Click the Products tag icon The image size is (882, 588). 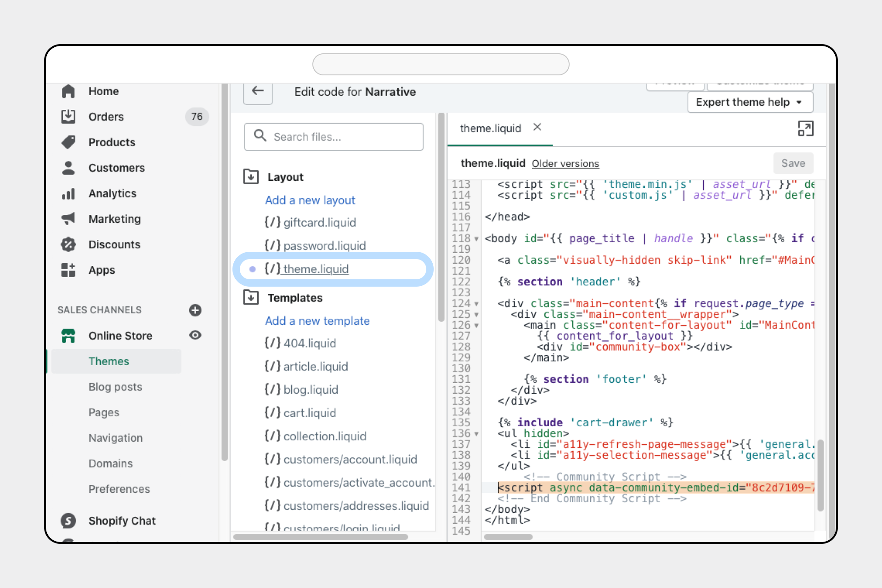pyautogui.click(x=68, y=142)
